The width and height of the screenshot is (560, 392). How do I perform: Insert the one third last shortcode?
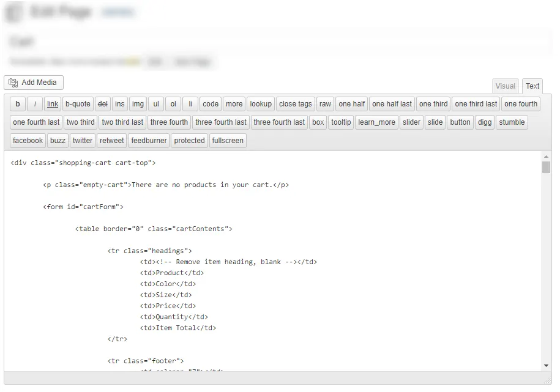pyautogui.click(x=476, y=104)
